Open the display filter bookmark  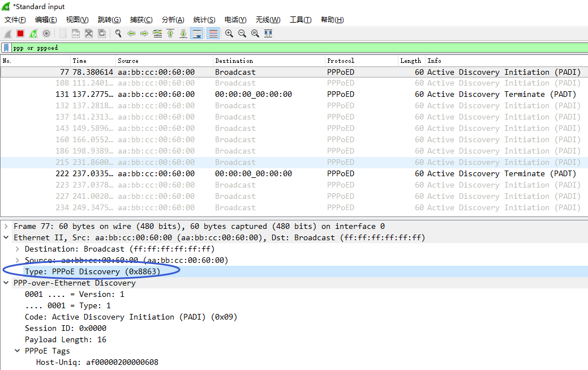coord(6,48)
